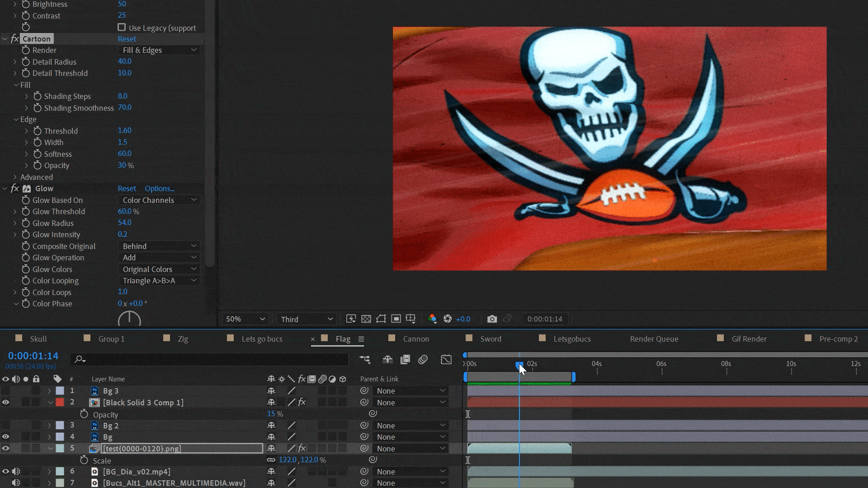The image size is (868, 488).
Task: Open the Flag tab panel menu
Action: 361,339
